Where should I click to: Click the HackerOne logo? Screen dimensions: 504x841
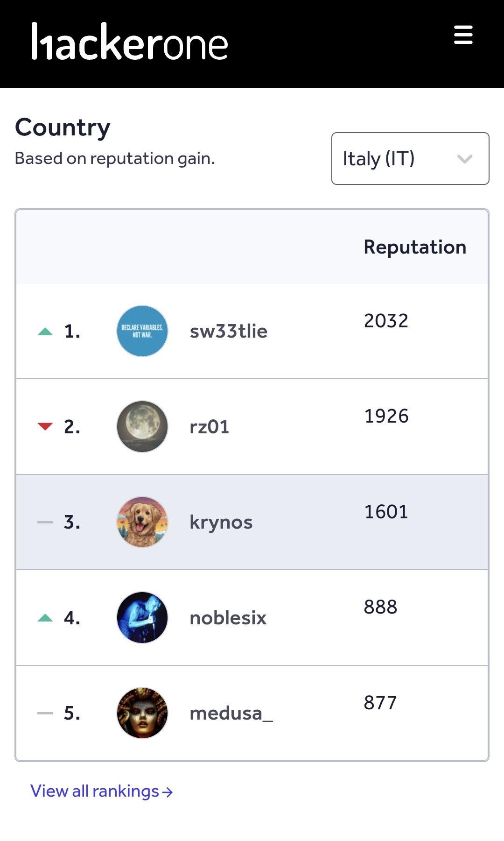pos(129,42)
